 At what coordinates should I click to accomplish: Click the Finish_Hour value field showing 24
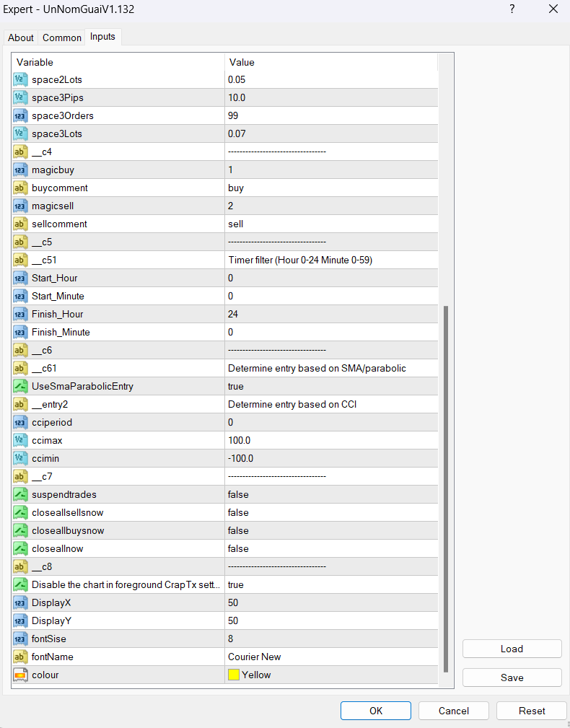[x=330, y=314]
